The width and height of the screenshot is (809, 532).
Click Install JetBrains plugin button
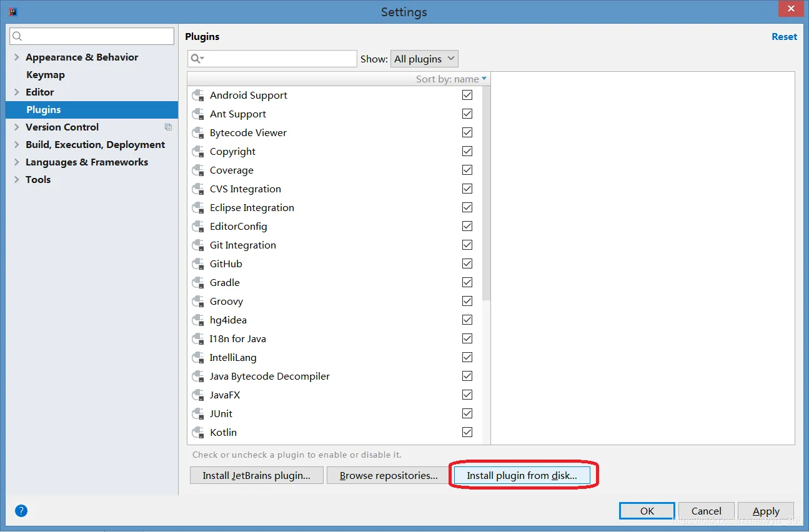click(x=257, y=475)
